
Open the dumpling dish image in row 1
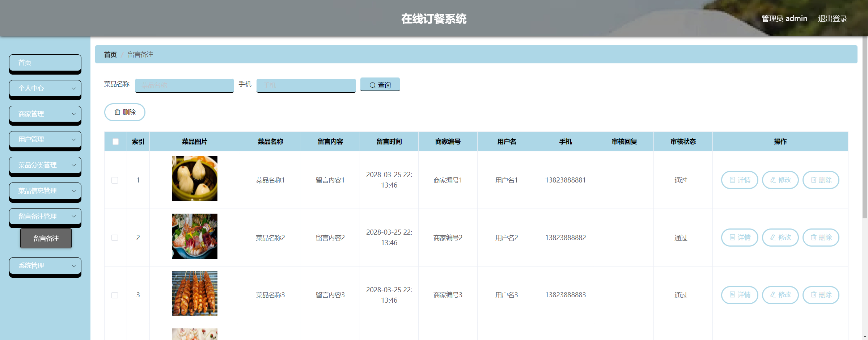coord(195,179)
